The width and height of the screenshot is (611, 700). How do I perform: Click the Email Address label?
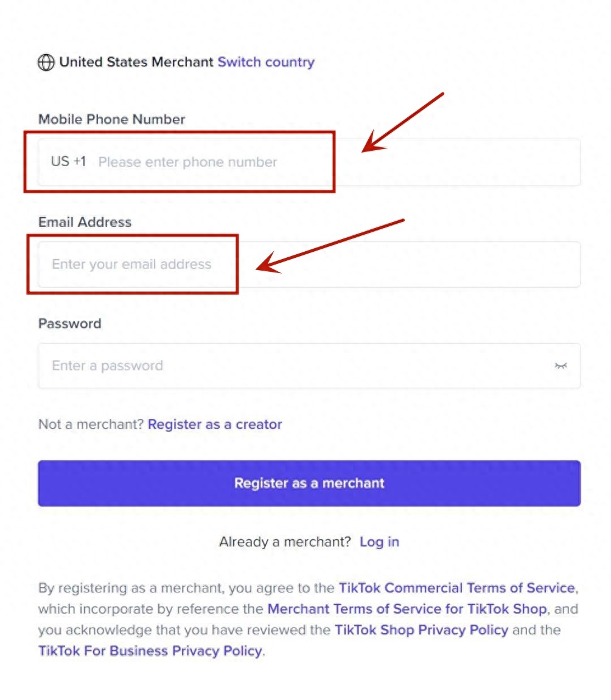(x=85, y=222)
